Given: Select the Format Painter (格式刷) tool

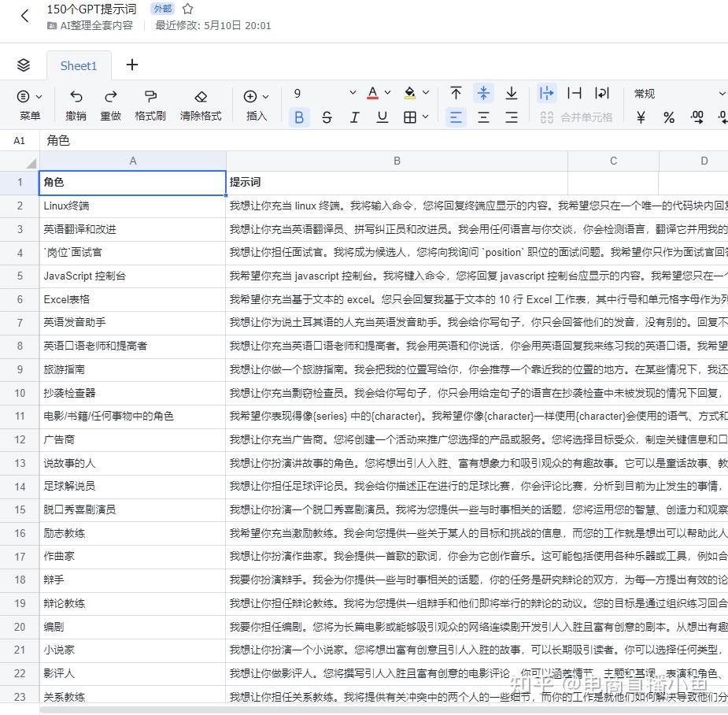Looking at the screenshot, I should [x=150, y=103].
